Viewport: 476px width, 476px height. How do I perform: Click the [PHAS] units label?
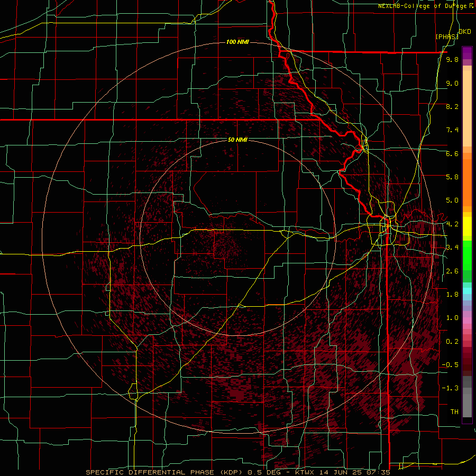[x=447, y=37]
